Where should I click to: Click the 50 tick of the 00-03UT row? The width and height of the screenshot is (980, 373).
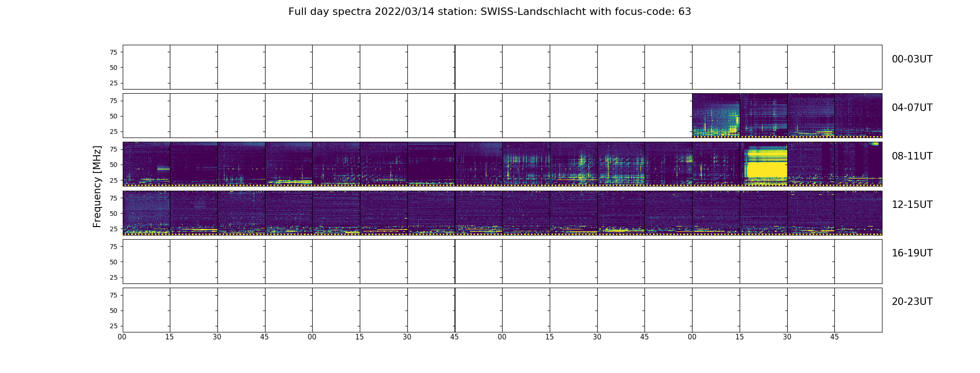113,68
